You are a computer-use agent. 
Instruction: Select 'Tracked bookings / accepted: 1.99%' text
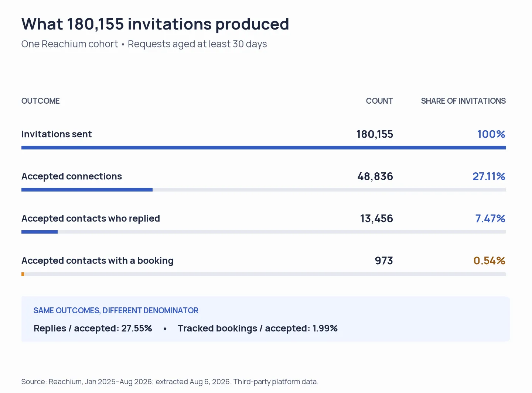point(258,328)
